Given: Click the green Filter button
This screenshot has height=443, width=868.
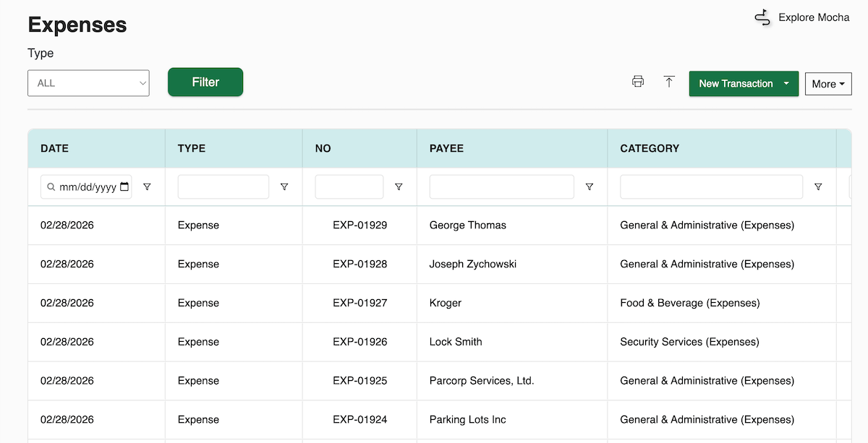Looking at the screenshot, I should point(205,82).
